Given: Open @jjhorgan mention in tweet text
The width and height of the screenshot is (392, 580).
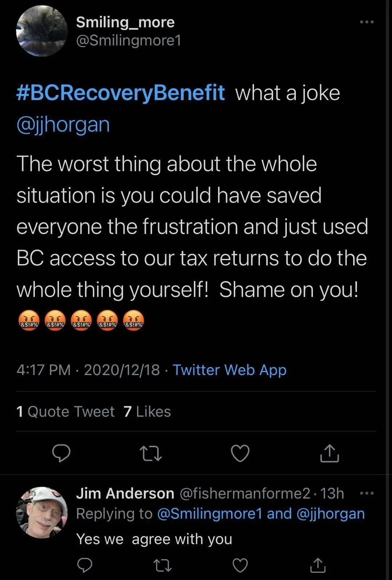Looking at the screenshot, I should (63, 124).
